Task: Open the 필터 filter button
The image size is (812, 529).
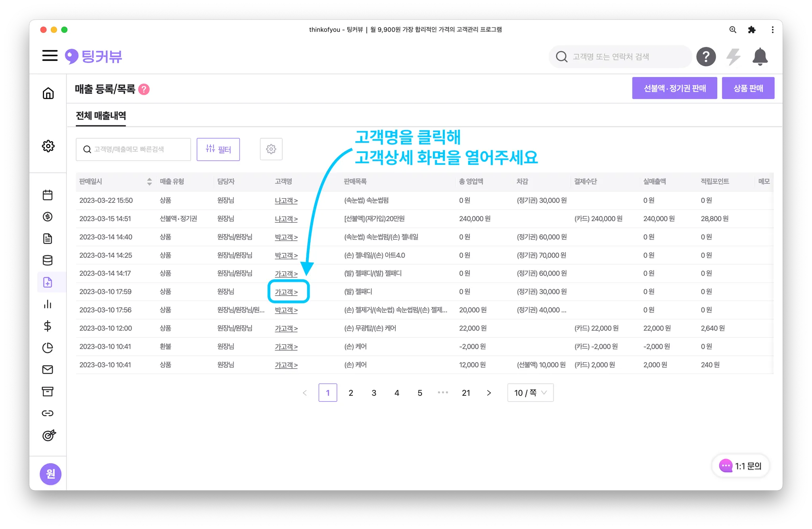Action: [218, 149]
